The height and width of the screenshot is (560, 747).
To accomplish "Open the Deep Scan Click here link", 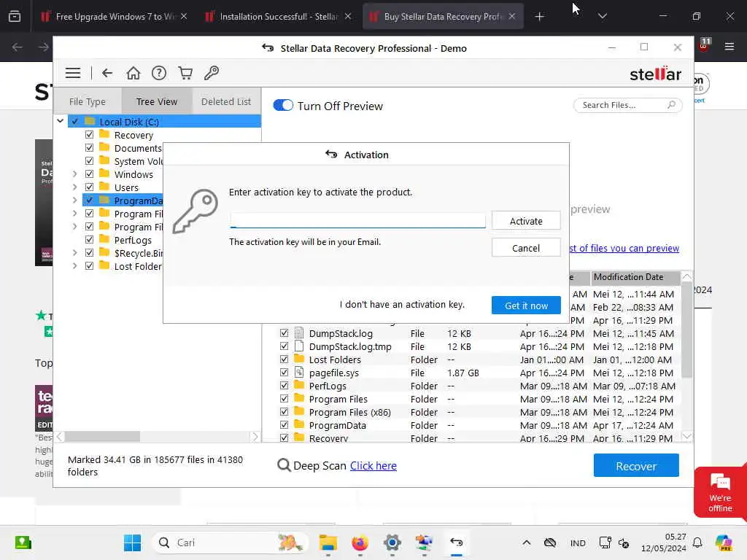I will (x=373, y=466).
